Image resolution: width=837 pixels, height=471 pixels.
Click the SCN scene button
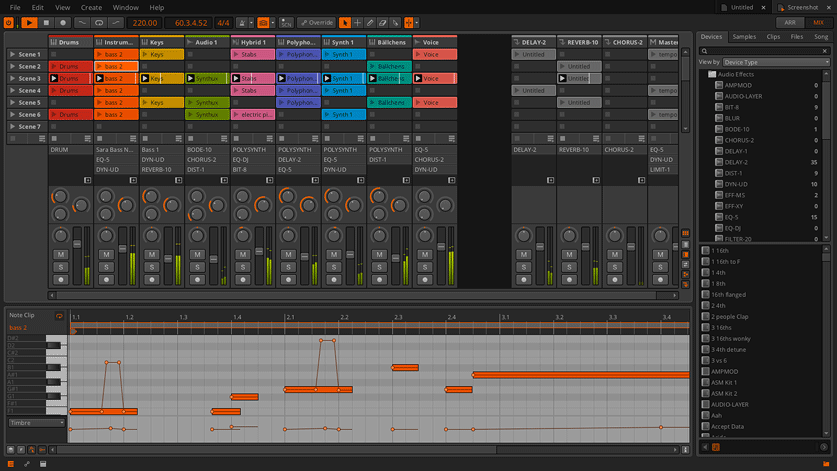286,23
